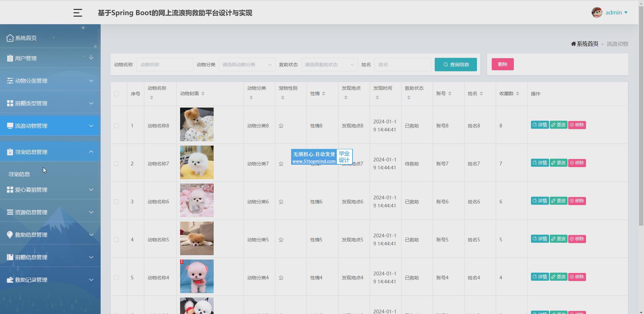Screen dimensions: 644x314
Task: Check the row checkbox for 动物名称8
Action: (116, 126)
